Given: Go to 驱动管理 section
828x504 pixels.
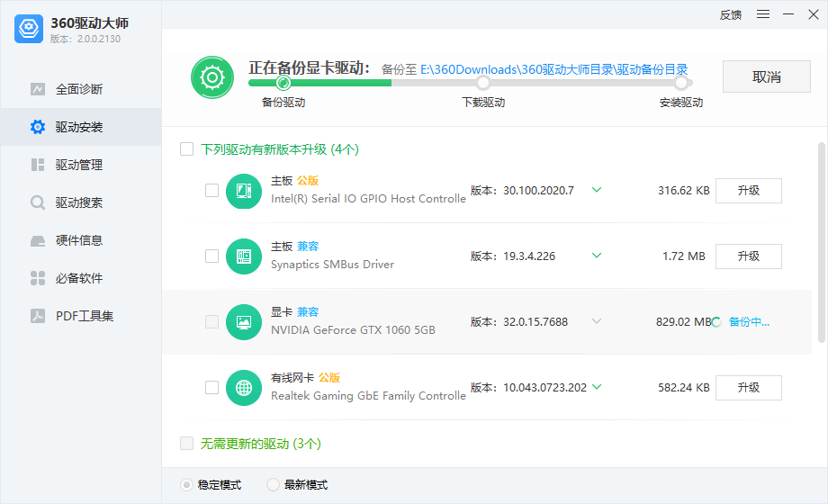Looking at the screenshot, I should [81, 165].
